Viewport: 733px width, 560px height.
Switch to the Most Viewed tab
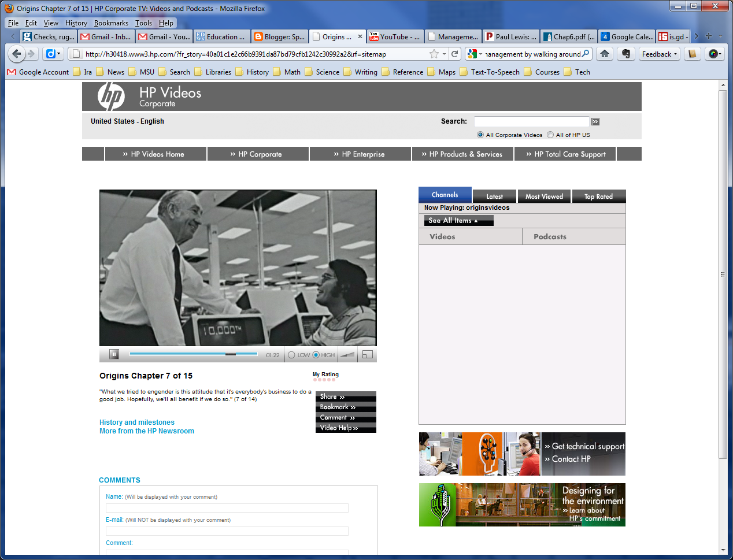pyautogui.click(x=544, y=196)
